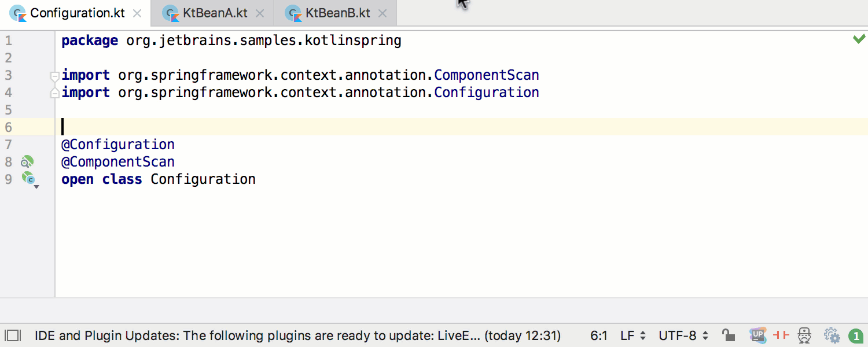
Task: Click the IDE and Plugin Updates message
Action: point(297,335)
